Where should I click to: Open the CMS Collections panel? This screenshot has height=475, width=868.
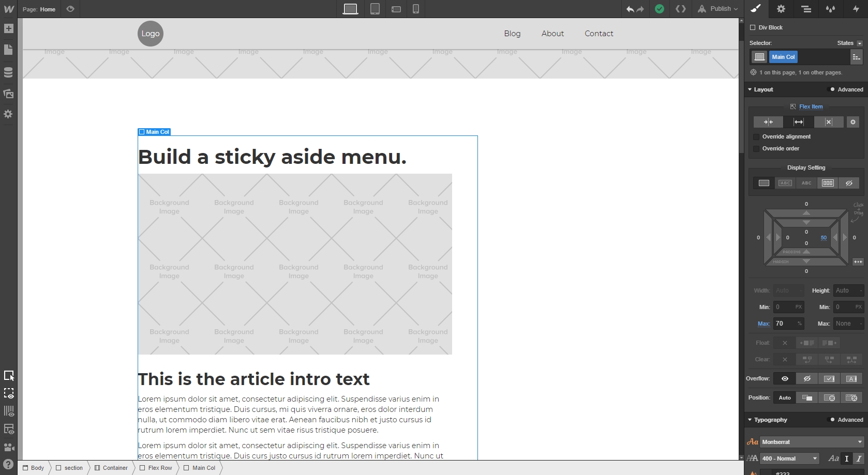pos(8,72)
